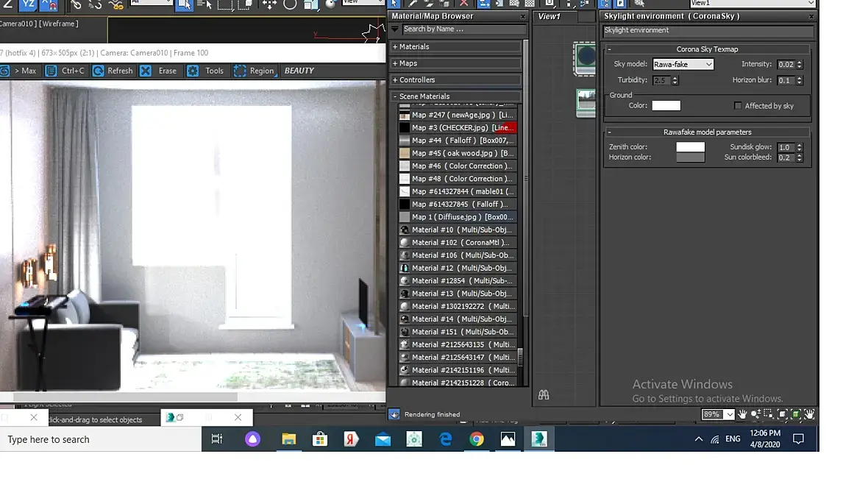Click the send-to-Max icon
This screenshot has width=868, height=490.
4,71
